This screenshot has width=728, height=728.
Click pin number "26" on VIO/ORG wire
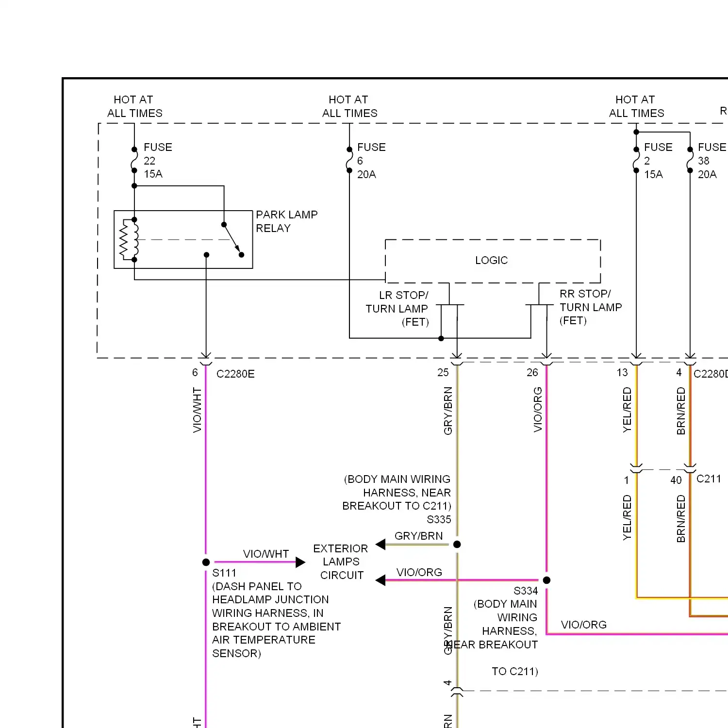pos(532,372)
